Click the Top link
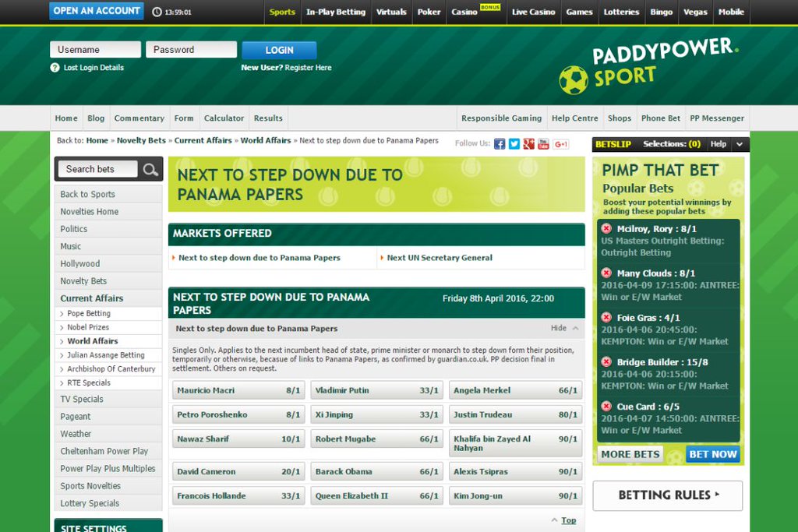 568,520
